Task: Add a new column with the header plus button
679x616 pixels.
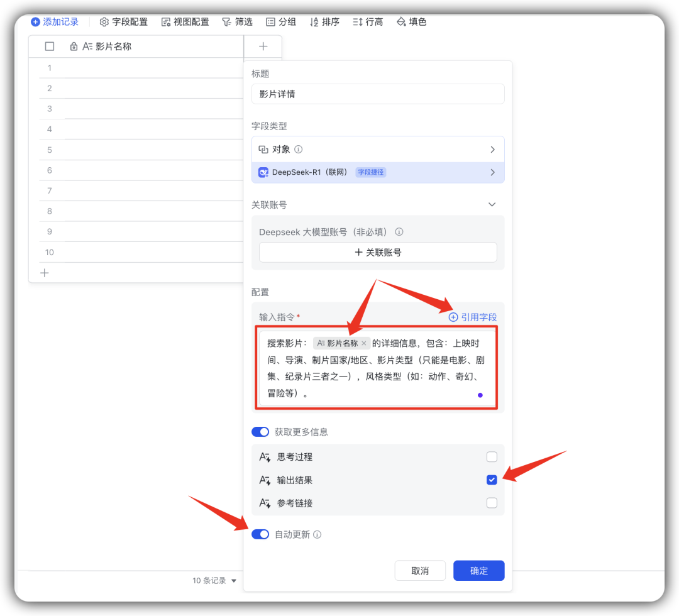Action: [x=263, y=47]
